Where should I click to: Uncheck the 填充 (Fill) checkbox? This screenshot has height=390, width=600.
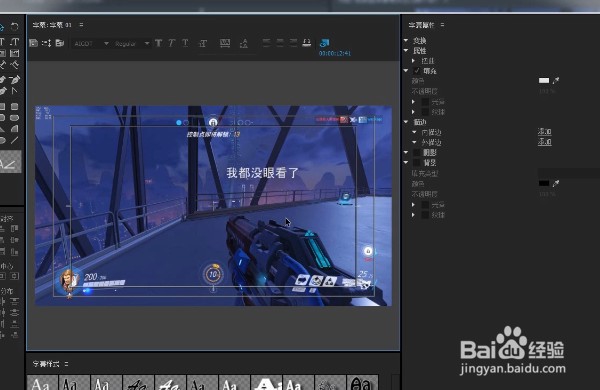[417, 71]
